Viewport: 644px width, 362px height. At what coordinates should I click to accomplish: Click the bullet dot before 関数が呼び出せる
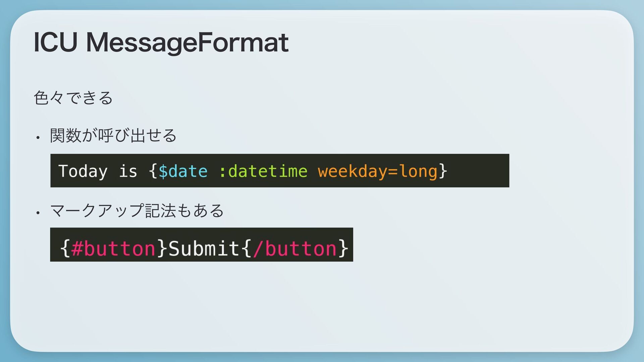[x=38, y=137]
